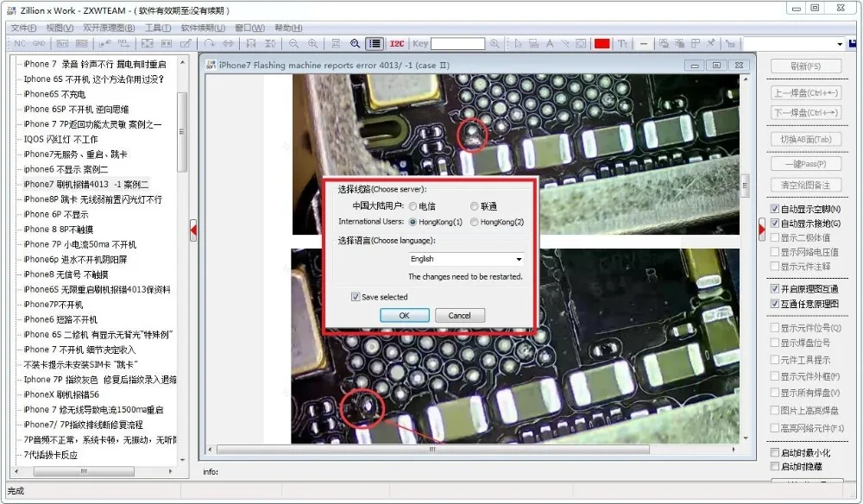This screenshot has width=863, height=504.
Task: Select the line drawing tool
Action: (565, 43)
